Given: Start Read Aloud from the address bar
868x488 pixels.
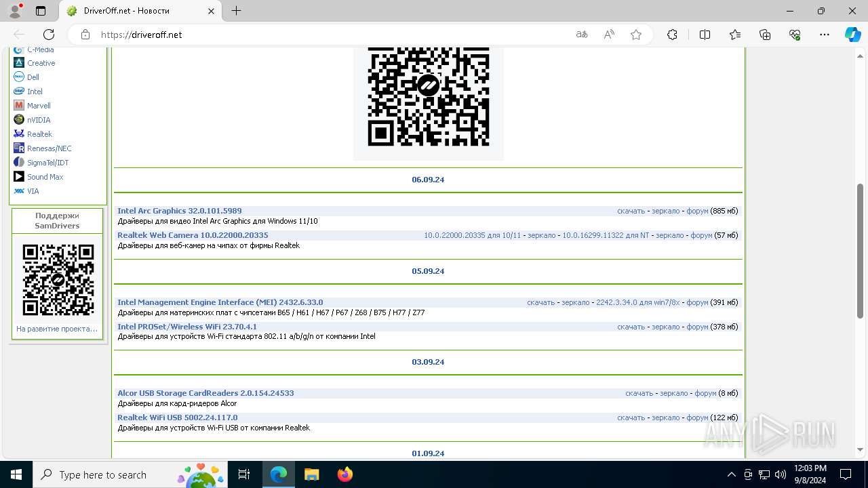Looking at the screenshot, I should point(609,35).
